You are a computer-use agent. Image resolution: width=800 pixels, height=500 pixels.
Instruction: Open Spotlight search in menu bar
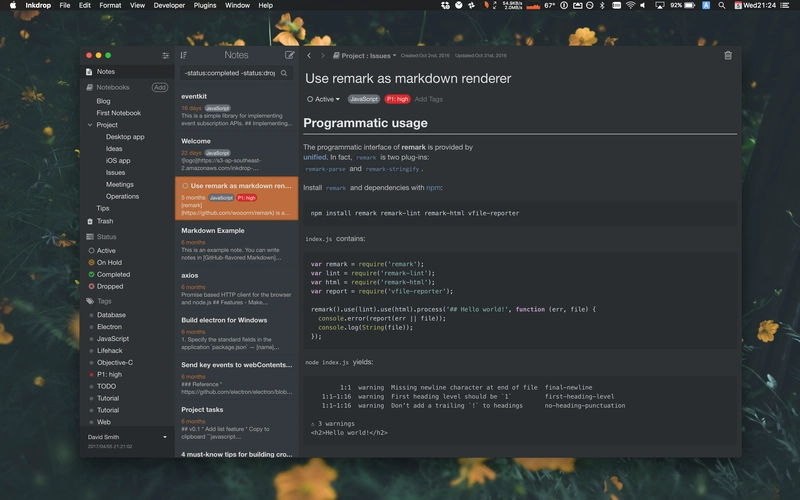pyautogui.click(x=721, y=5)
